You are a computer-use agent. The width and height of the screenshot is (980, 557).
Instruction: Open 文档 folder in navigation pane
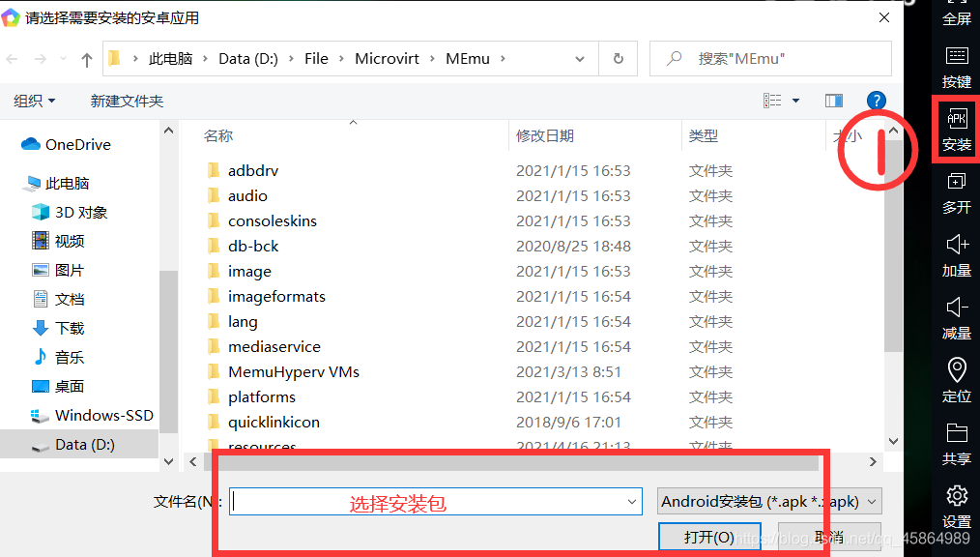click(58, 299)
